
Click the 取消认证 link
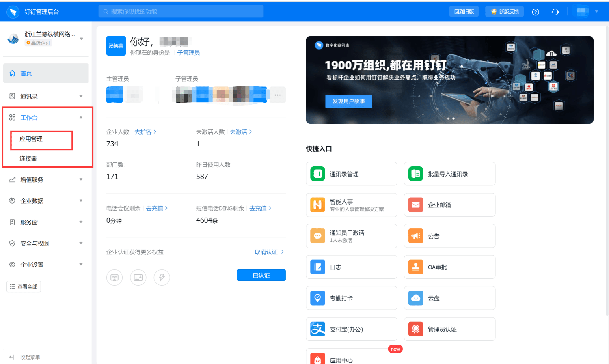tap(266, 252)
